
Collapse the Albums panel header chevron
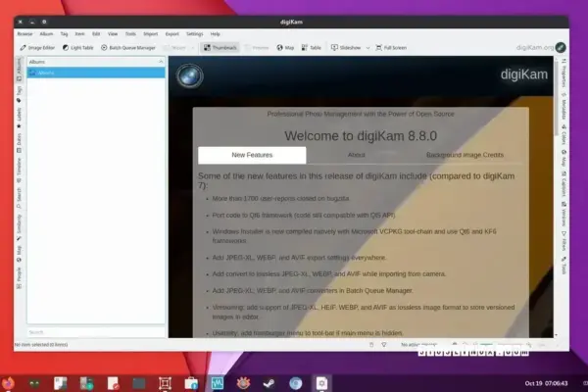tap(161, 62)
